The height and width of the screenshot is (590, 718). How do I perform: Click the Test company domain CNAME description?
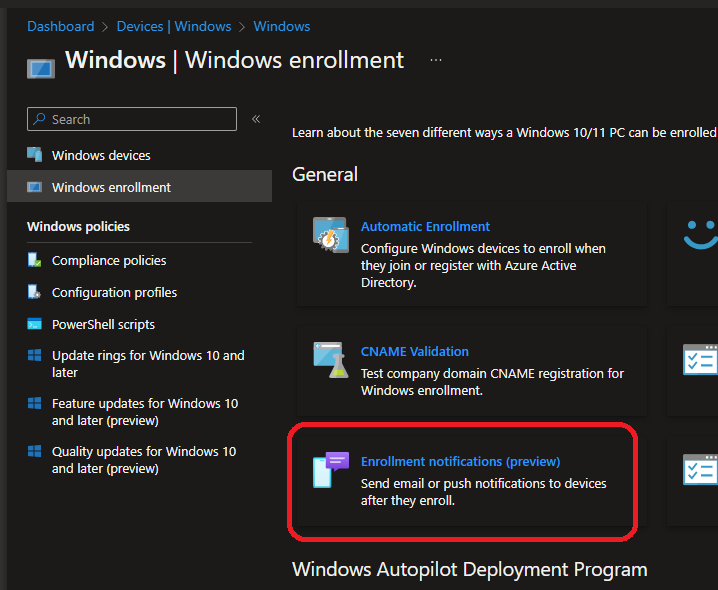pyautogui.click(x=492, y=382)
